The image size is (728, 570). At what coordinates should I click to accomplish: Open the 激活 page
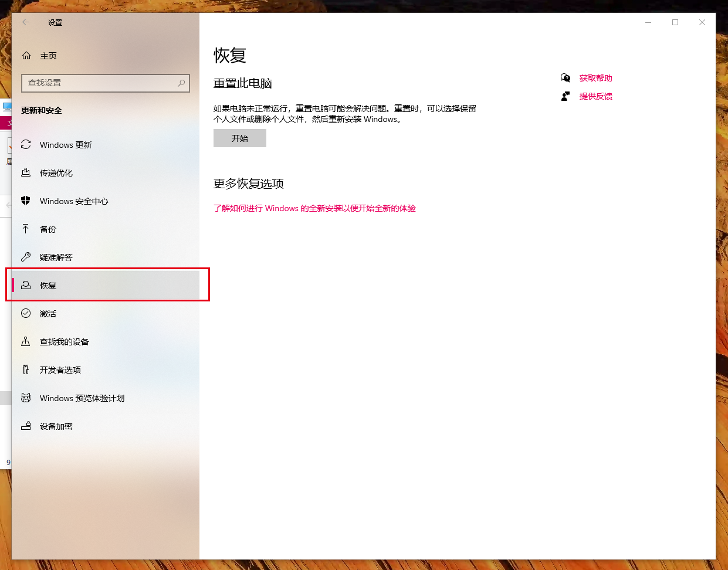(106, 314)
